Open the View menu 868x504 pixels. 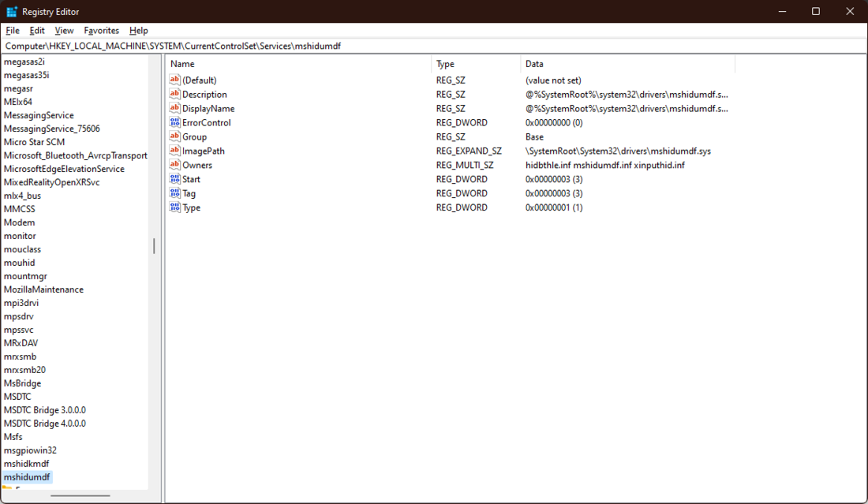pyautogui.click(x=64, y=31)
